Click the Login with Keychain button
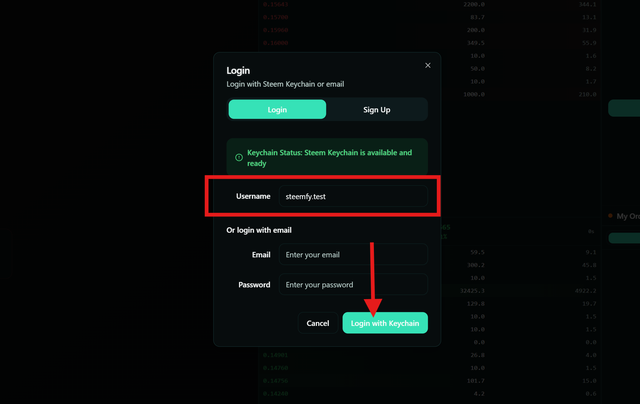Screen dimensions: 640x404 pos(385,323)
